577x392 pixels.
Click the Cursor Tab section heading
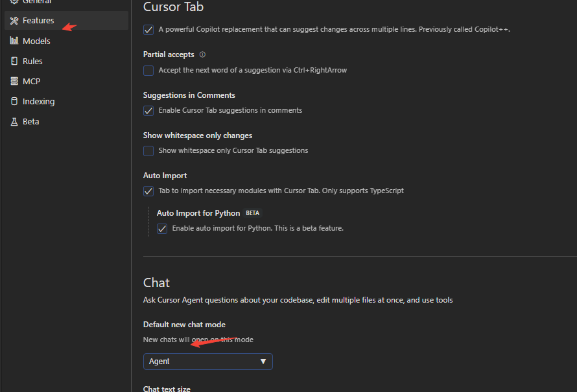pos(173,6)
